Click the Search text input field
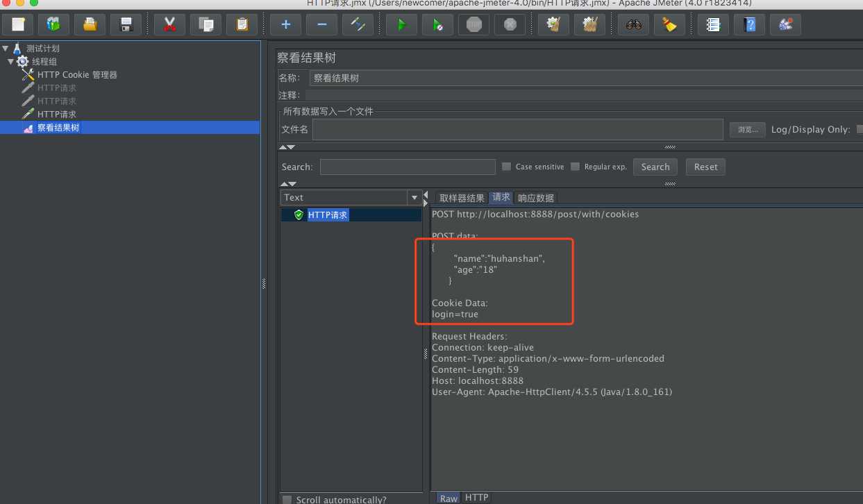863x504 pixels. tap(408, 167)
